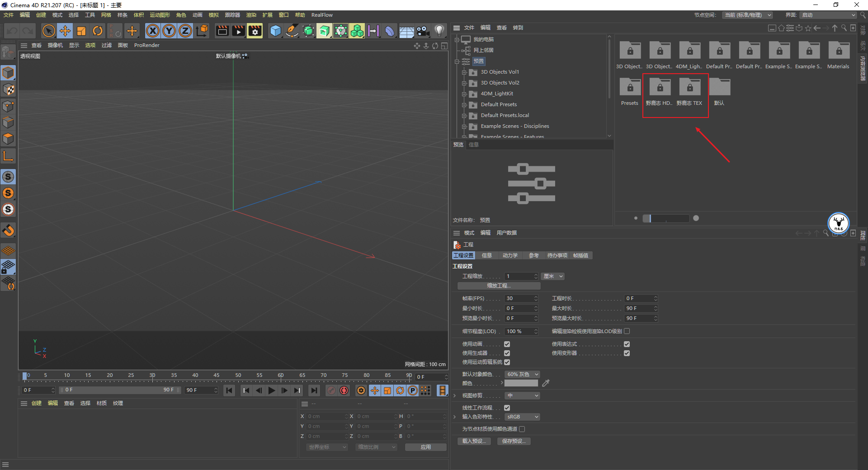Toggle 使用表达式 checkbox
Screen dimensions: 868x470
pyautogui.click(x=627, y=344)
